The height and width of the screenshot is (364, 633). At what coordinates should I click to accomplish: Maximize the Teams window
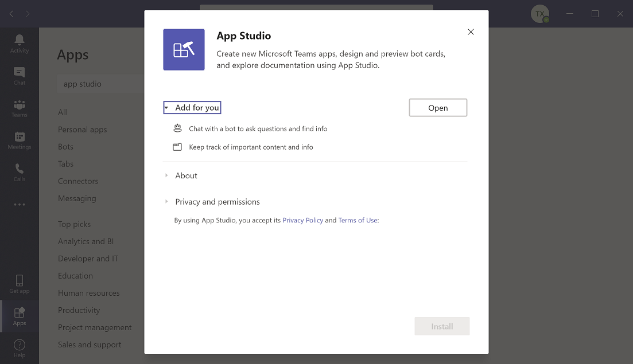pos(595,14)
